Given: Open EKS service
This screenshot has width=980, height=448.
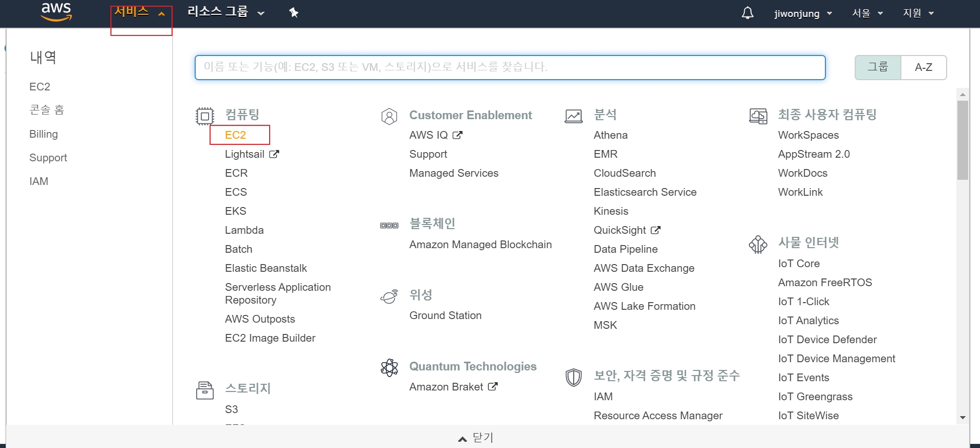Looking at the screenshot, I should click(235, 211).
